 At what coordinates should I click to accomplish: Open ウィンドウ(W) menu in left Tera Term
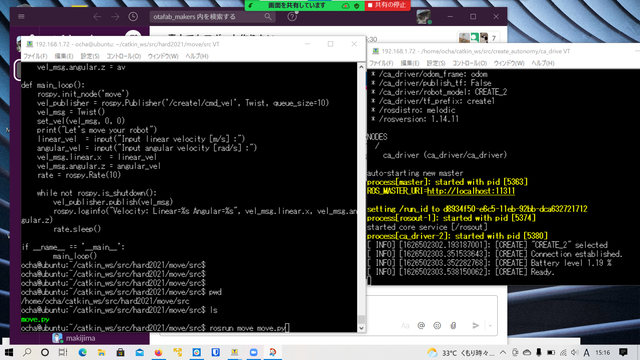tap(163, 56)
